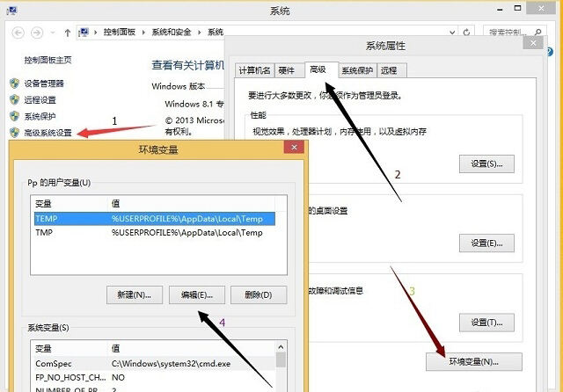Viewport: 563px width, 392px height.
Task: Select the FP_NO_HOST_CH... system variable row
Action: click(155, 377)
